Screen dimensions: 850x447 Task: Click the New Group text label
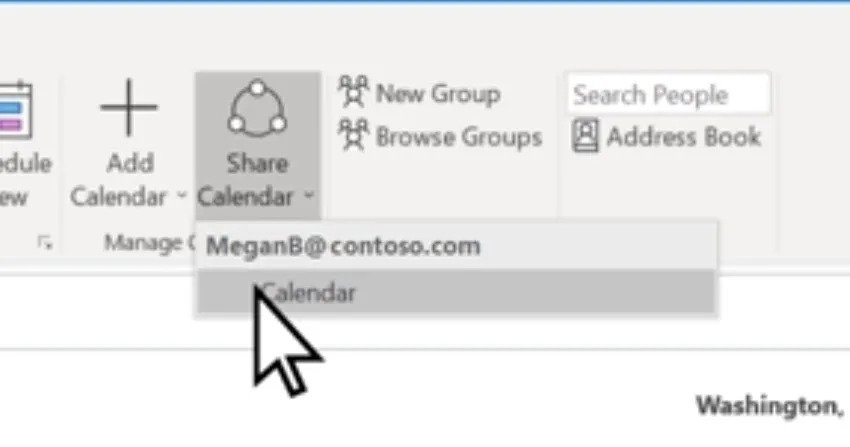pos(438,94)
